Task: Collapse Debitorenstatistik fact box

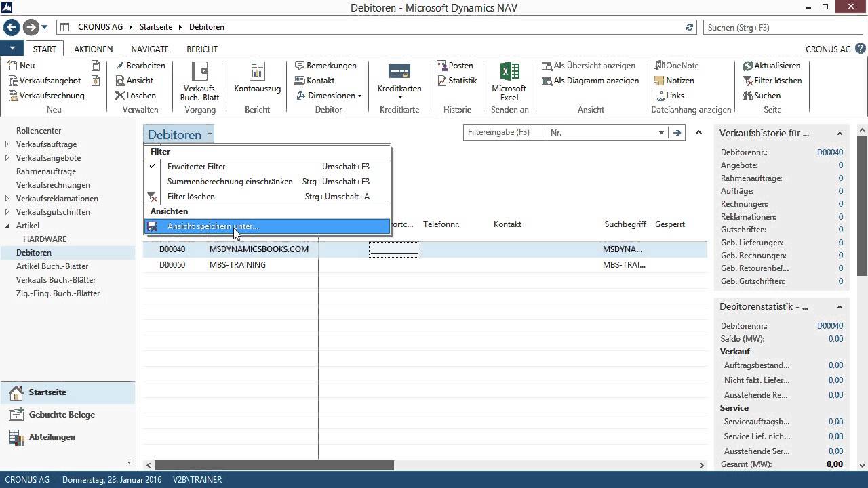Action: tap(840, 307)
